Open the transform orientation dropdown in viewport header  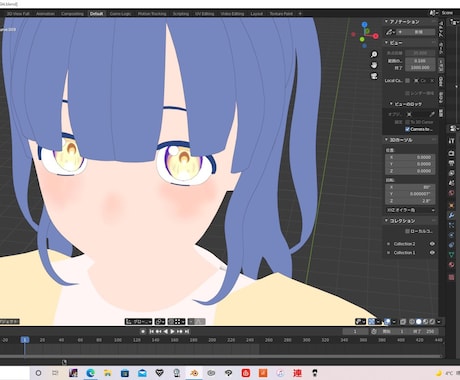click(x=138, y=322)
